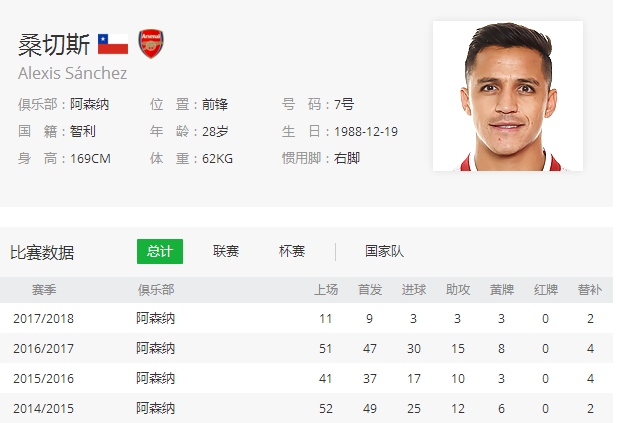This screenshot has width=617, height=423.
Task: Sort by the 替补 column header
Action: pyautogui.click(x=590, y=290)
